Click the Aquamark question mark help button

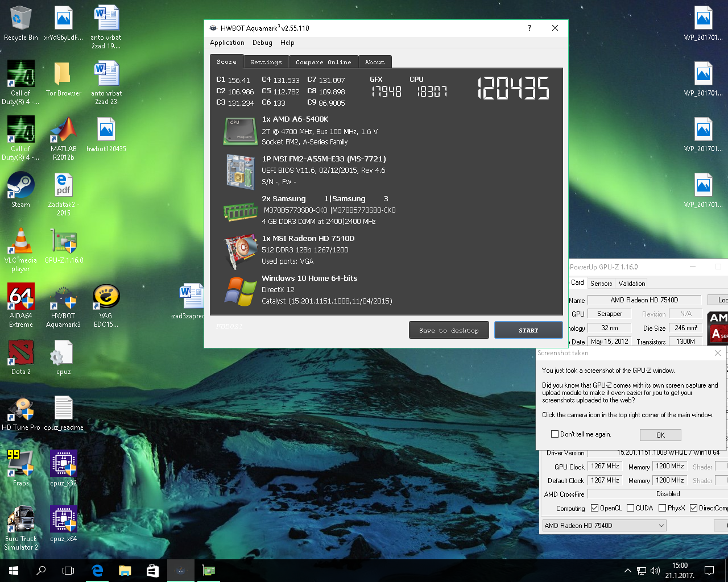(530, 28)
